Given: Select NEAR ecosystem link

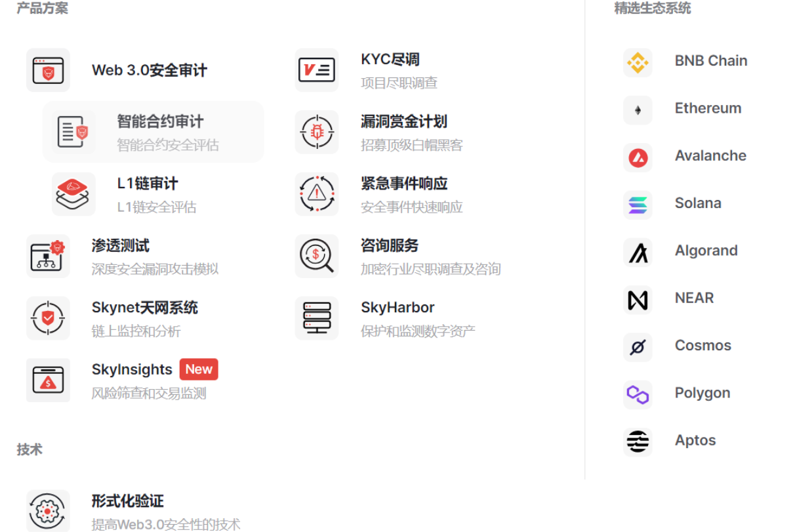Looking at the screenshot, I should point(694,298).
